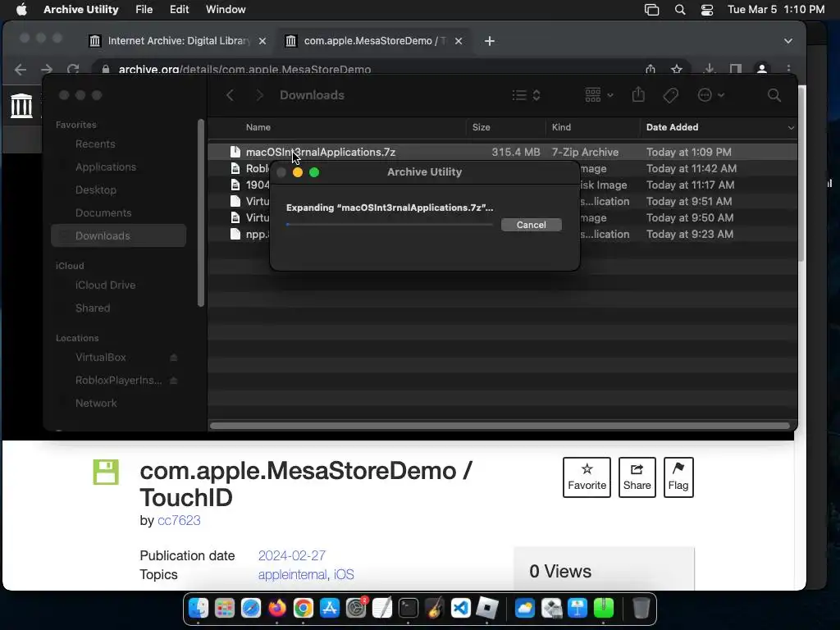The image size is (840, 630).
Task: Click the appleinternal topic link
Action: pos(292,574)
